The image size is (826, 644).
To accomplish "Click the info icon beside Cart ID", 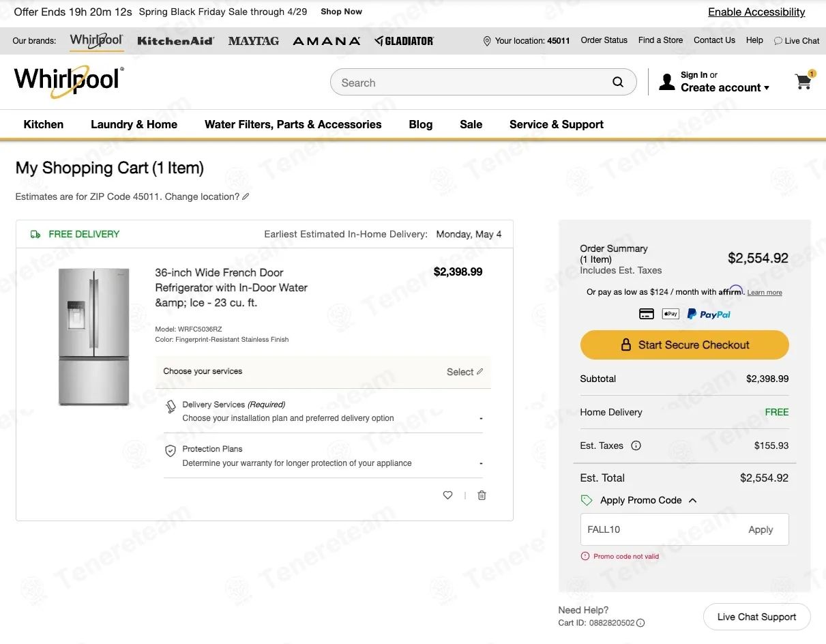I will [x=640, y=623].
